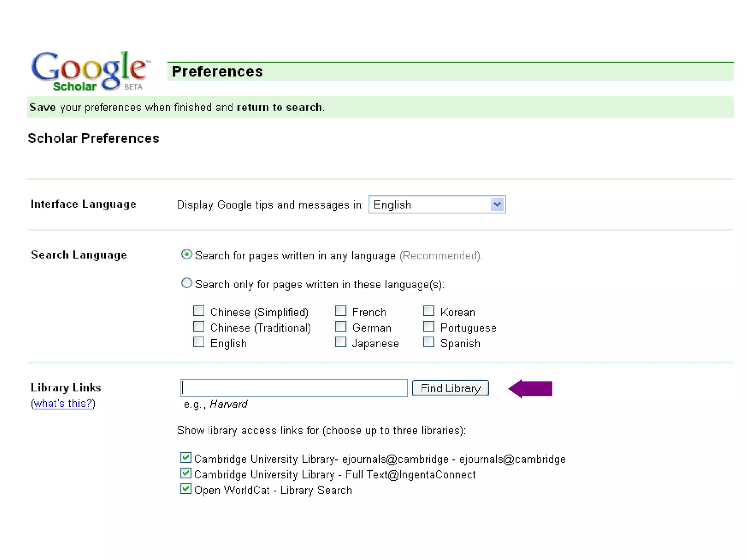The width and height of the screenshot is (747, 560).
Task: Select 'Search only for pages written in these languages'
Action: point(186,283)
